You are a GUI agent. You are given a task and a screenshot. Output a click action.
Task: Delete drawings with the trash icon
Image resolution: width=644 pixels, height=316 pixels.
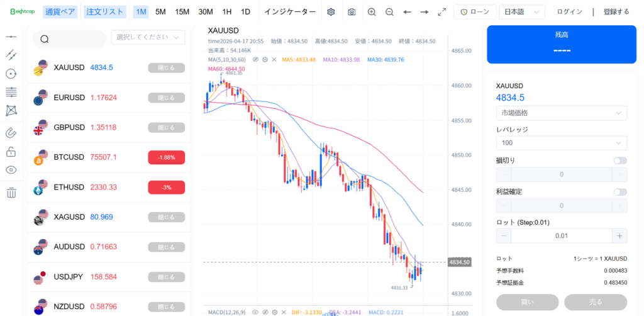[11, 193]
